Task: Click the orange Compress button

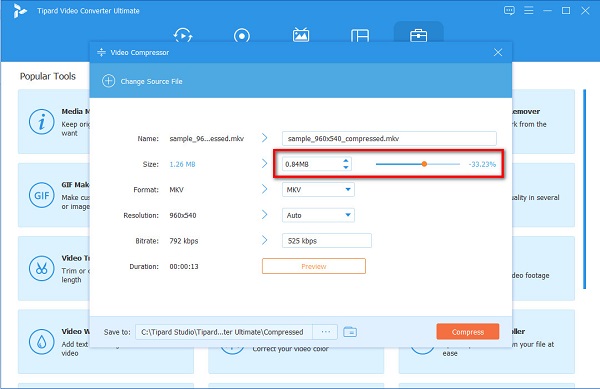Action: tap(468, 332)
